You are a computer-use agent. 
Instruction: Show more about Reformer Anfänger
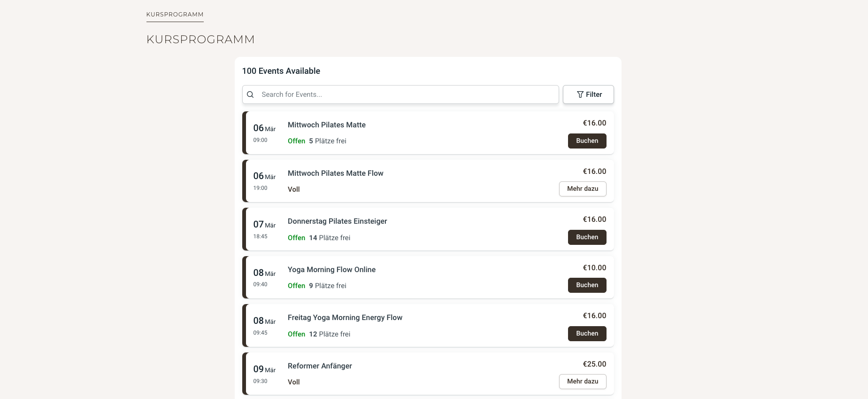coord(582,382)
